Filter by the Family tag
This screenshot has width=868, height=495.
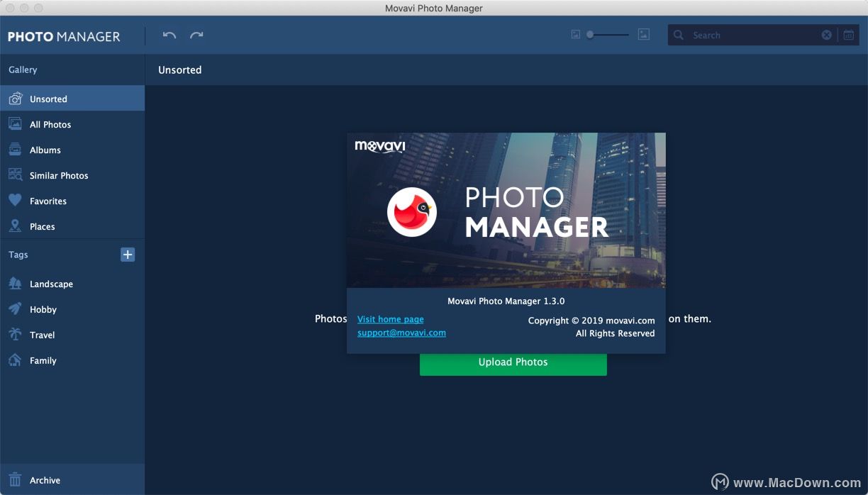tap(72, 360)
